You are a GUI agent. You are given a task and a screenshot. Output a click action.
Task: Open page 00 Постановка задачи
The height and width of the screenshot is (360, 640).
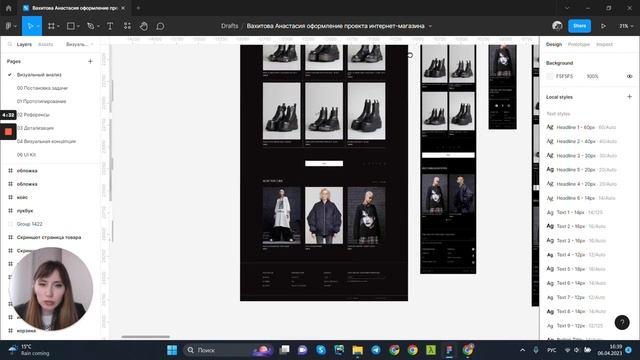(42, 88)
